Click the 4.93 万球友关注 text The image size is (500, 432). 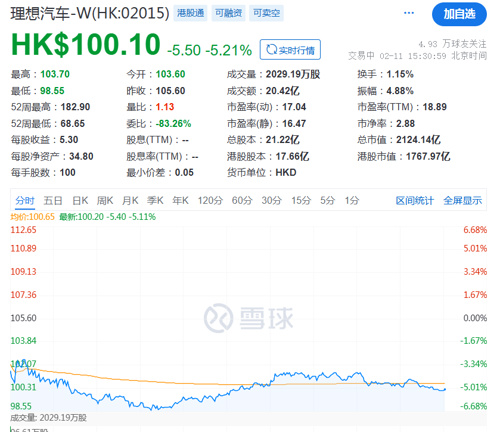coord(452,44)
